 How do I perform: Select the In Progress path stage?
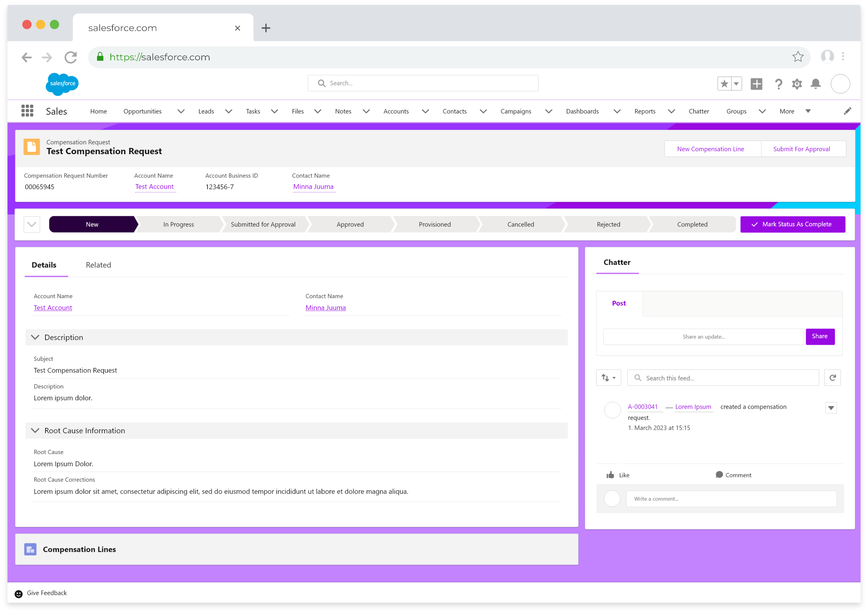pos(179,224)
